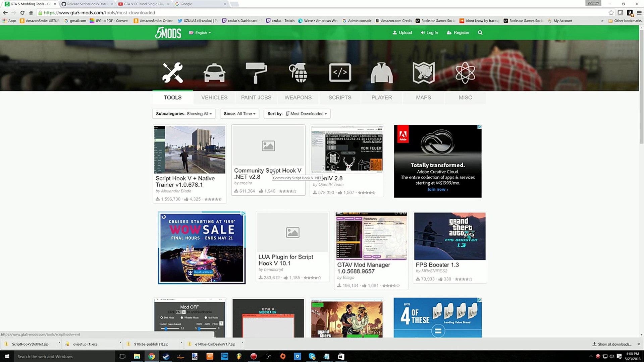Expand Subcategories Showing All dropdown
The image size is (644, 362).
tap(184, 114)
